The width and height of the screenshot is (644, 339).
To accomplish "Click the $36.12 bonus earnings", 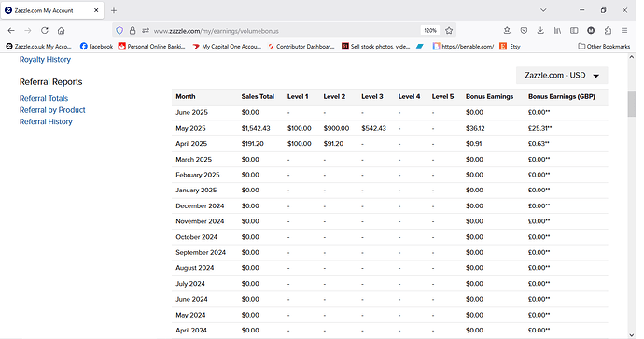I will [x=475, y=128].
